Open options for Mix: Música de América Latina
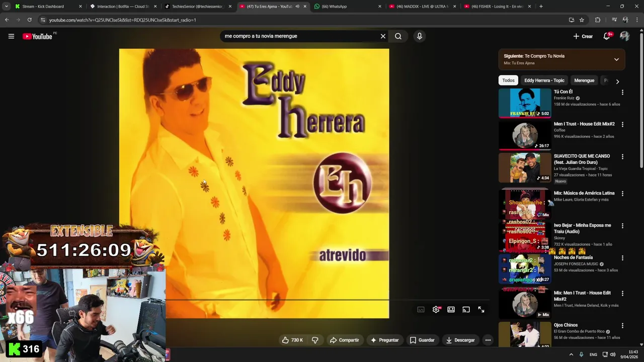This screenshot has width=644, height=362. pos(622,194)
